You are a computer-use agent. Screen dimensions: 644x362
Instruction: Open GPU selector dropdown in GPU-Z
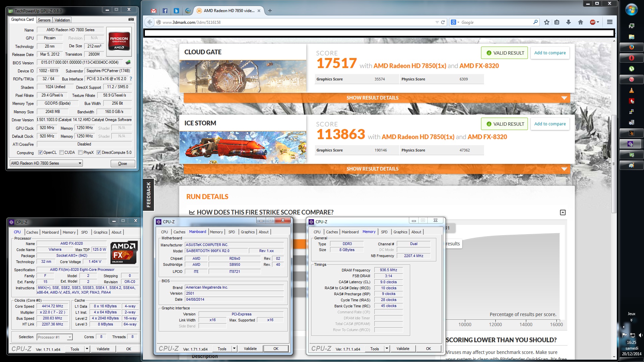(46, 163)
